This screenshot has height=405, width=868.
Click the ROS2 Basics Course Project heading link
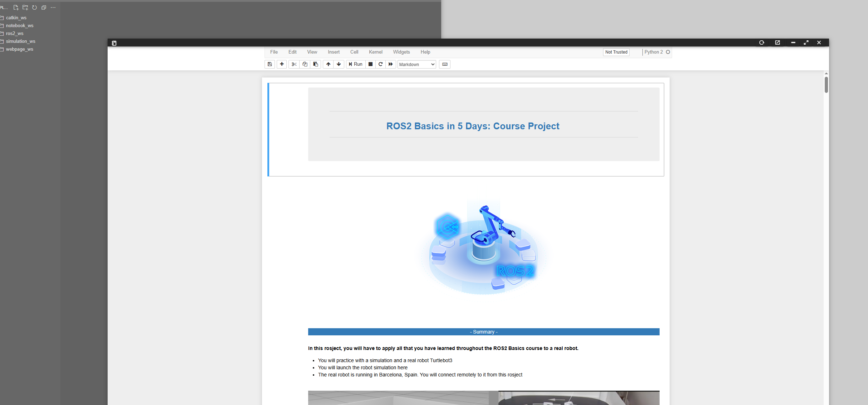[x=473, y=126]
